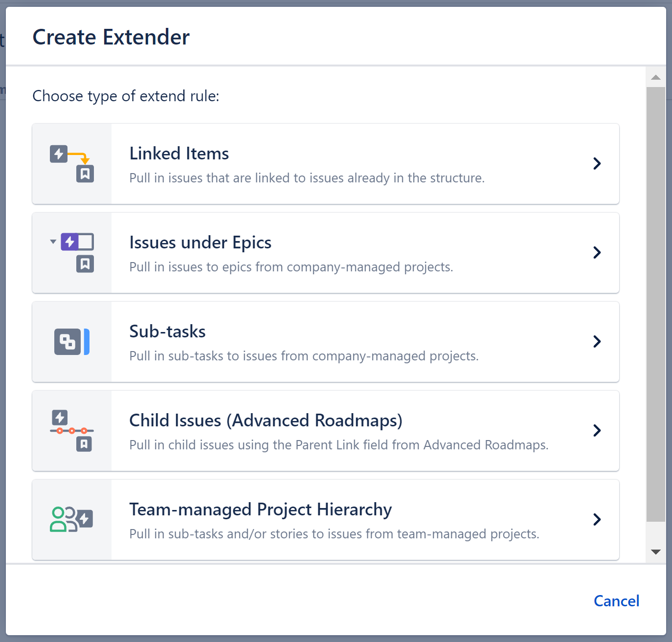
Task: Click the lightning bolt in Issues under Epics icon
Action: point(70,241)
